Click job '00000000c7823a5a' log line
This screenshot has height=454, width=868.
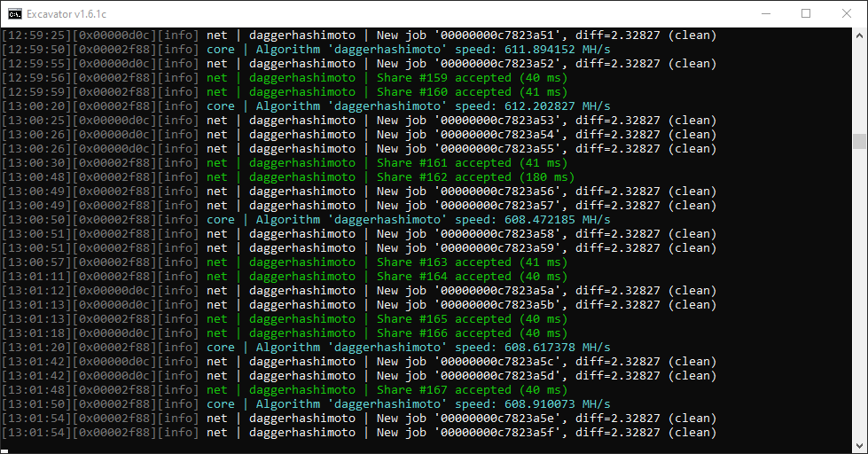[x=359, y=291]
